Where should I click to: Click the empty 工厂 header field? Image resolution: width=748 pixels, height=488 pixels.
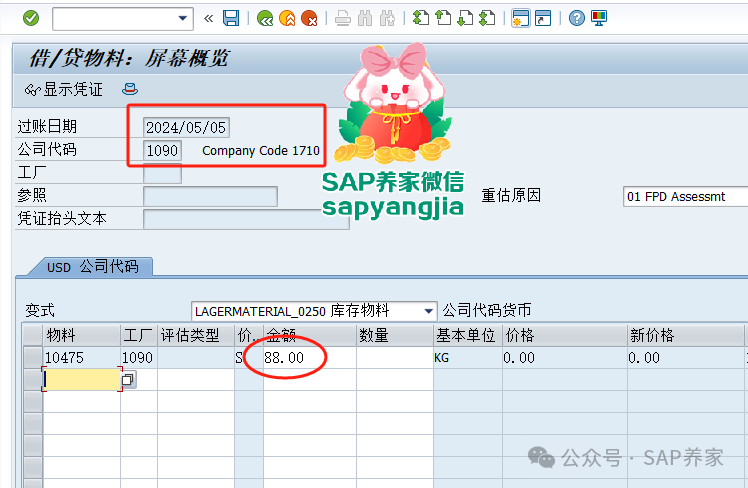point(162,173)
